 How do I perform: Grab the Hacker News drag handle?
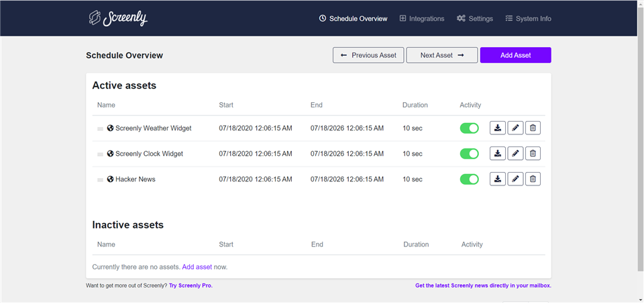coord(100,179)
